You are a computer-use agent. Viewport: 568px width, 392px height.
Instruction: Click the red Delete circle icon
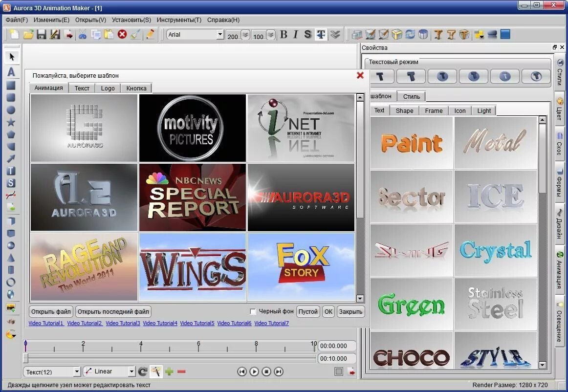tap(122, 34)
